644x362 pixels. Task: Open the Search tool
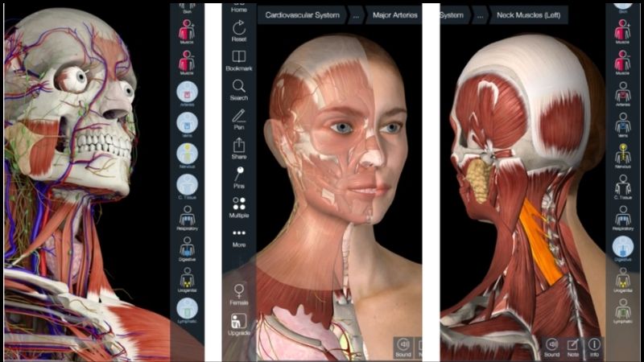coord(239,90)
